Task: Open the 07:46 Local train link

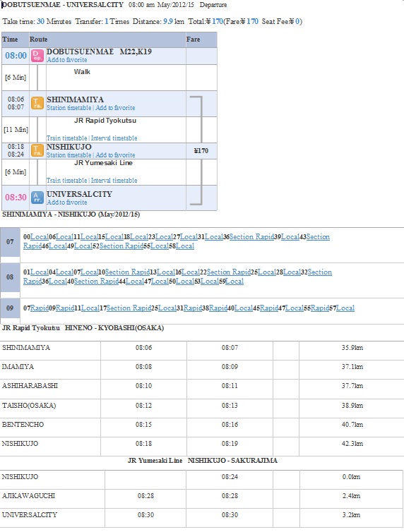Action: coord(58,246)
